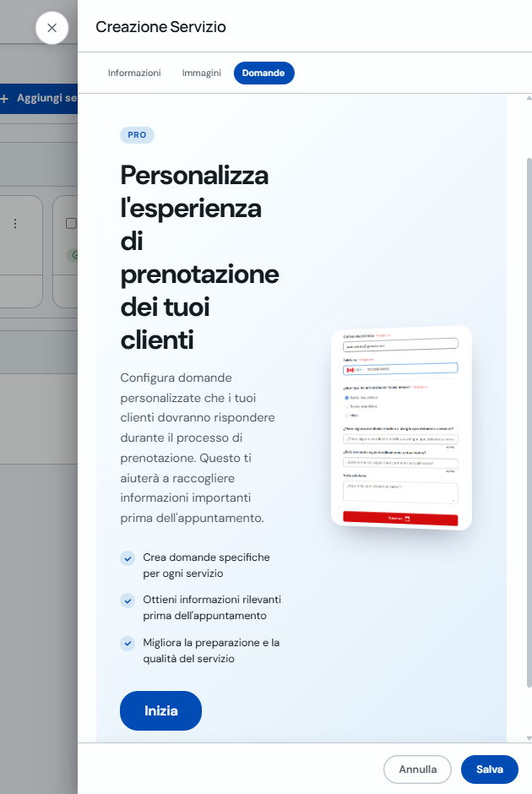Click the plus icon next to Aggiungi
Image resolution: width=532 pixels, height=794 pixels.
4,98
